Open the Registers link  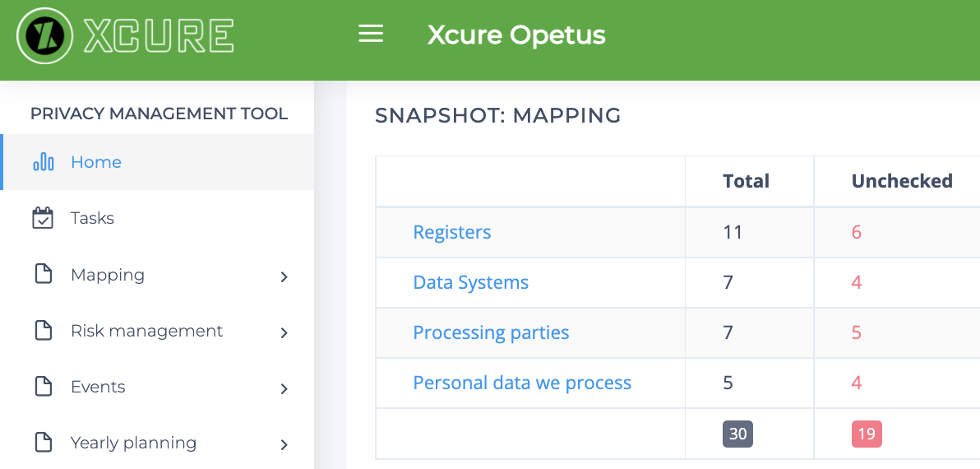(x=451, y=232)
